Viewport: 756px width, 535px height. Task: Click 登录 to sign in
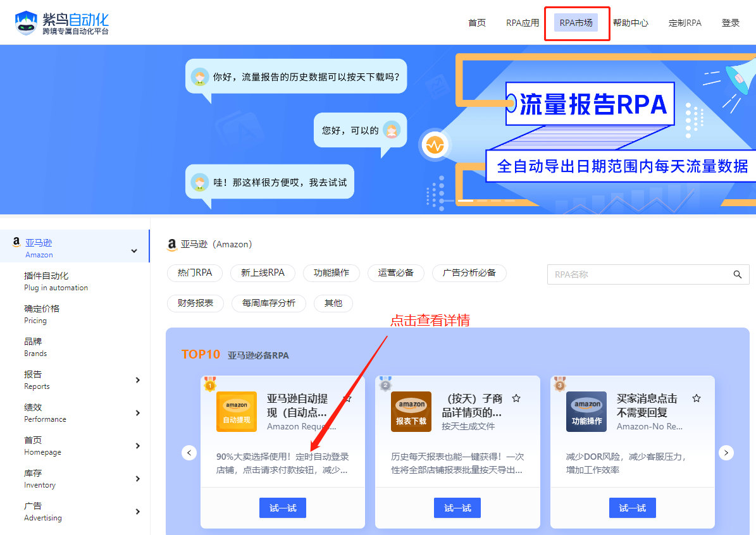(731, 23)
